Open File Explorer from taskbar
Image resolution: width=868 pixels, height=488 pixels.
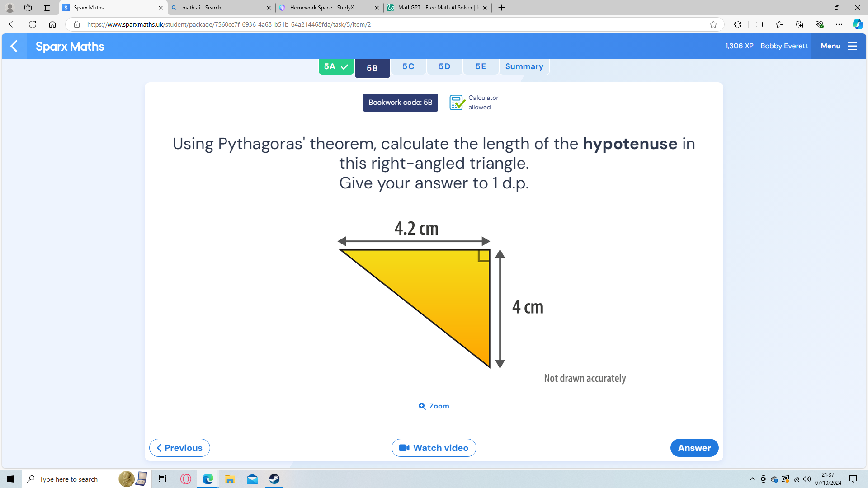230,479
